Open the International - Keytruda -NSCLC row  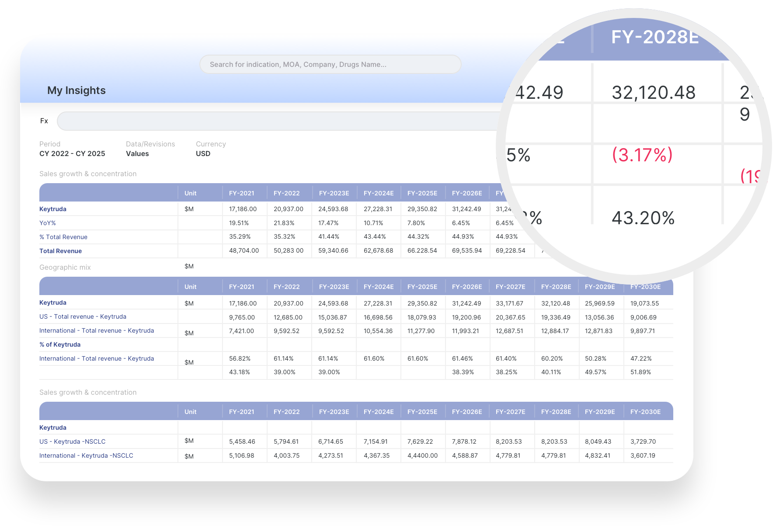pyautogui.click(x=86, y=456)
